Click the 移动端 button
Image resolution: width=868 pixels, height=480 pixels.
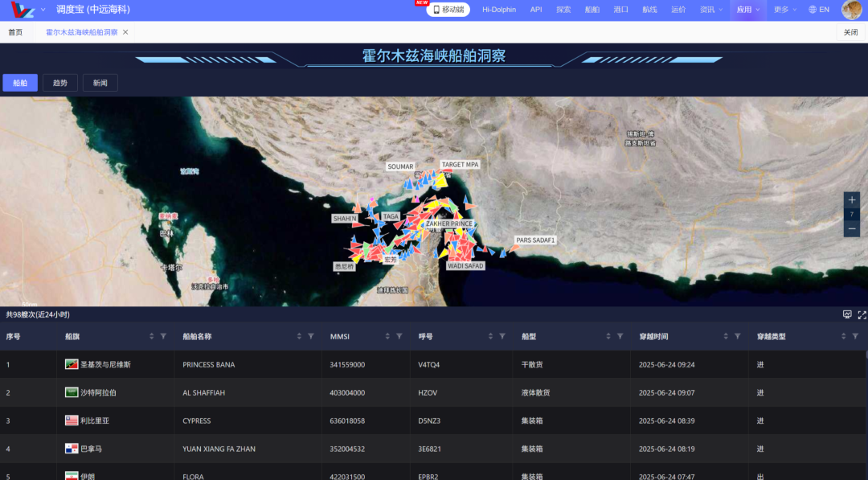[448, 10]
